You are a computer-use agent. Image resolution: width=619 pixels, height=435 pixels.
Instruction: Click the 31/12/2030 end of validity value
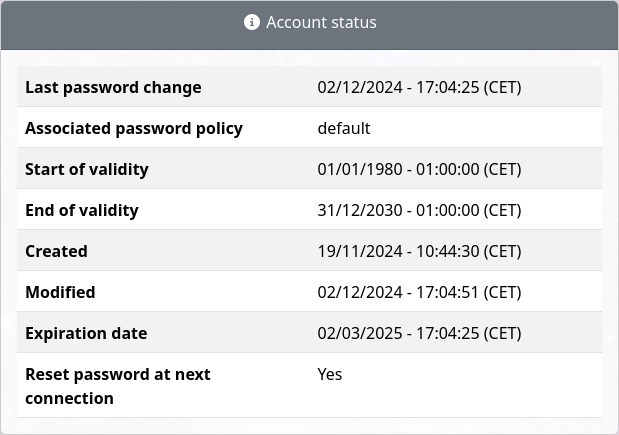pos(419,210)
